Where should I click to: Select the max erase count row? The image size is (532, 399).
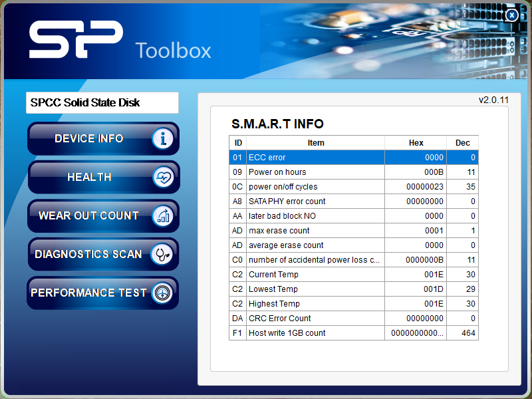tap(354, 230)
